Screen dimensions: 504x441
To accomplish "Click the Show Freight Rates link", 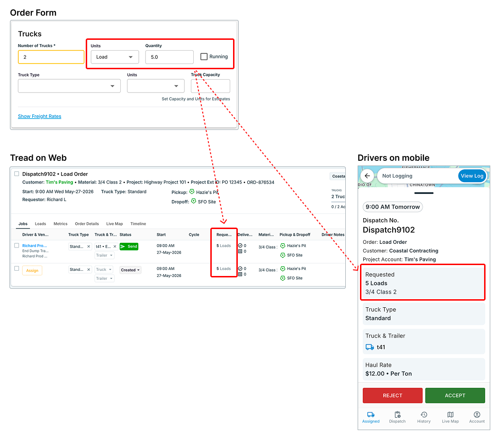I will pyautogui.click(x=39, y=116).
